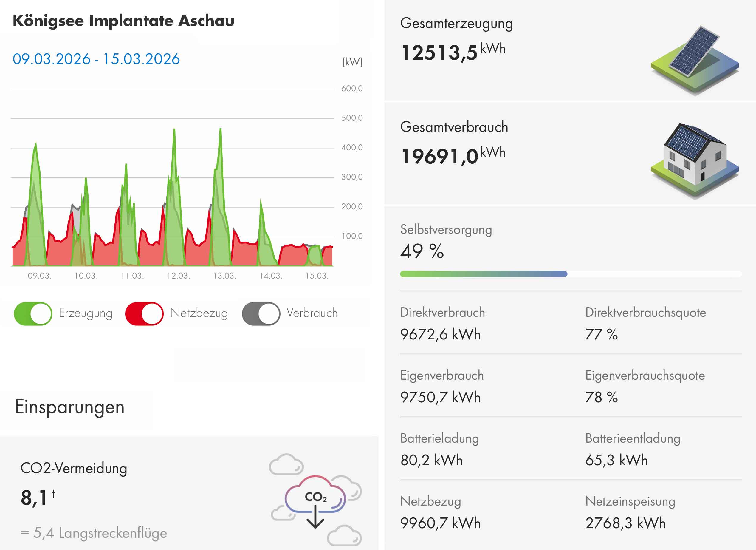Viewport: 756px width, 550px height.
Task: Click the Einsparungen section heading
Action: click(x=70, y=407)
